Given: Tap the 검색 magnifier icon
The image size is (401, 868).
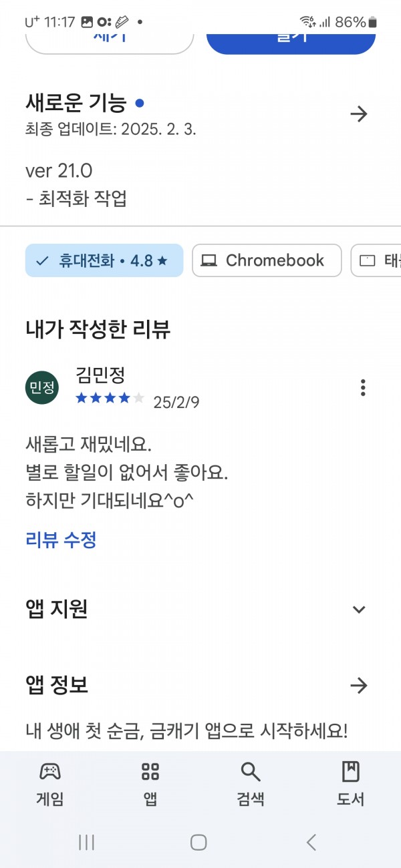Looking at the screenshot, I should click(250, 772).
